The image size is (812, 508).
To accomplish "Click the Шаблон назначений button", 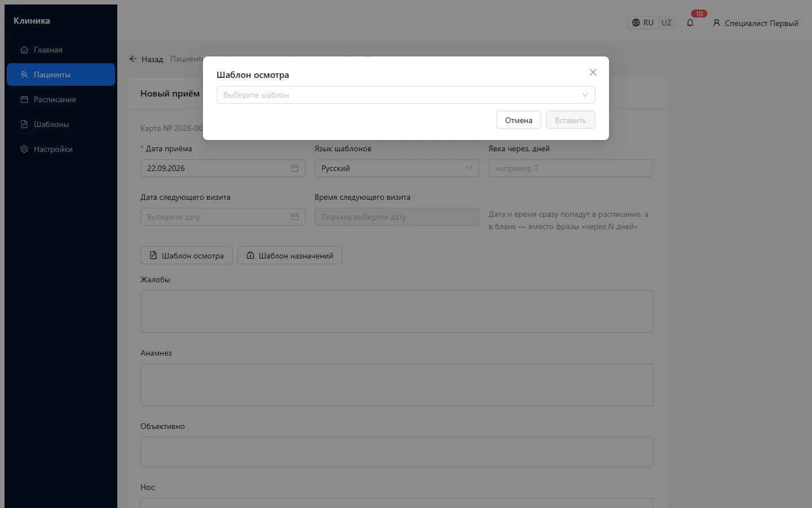I will (x=290, y=256).
